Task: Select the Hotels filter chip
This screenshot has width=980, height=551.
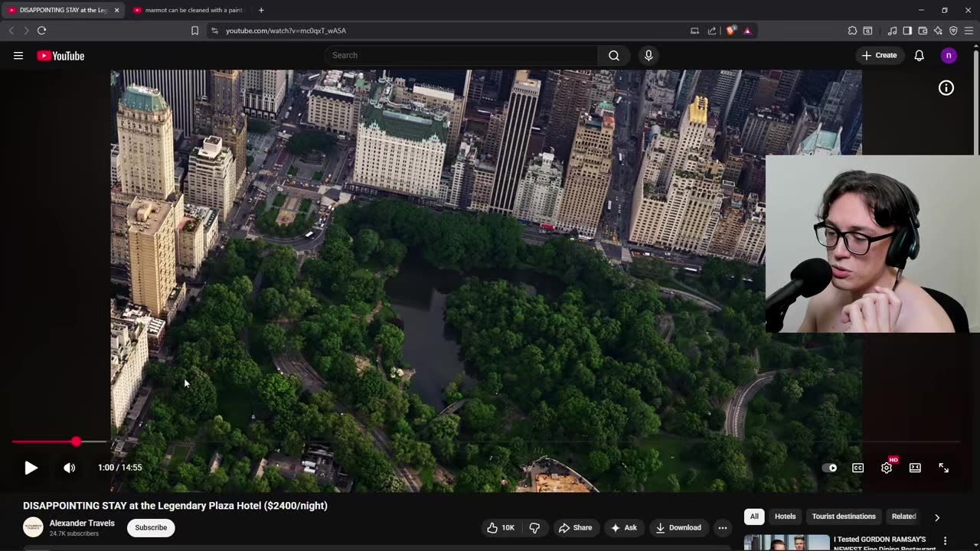Action: pyautogui.click(x=785, y=517)
